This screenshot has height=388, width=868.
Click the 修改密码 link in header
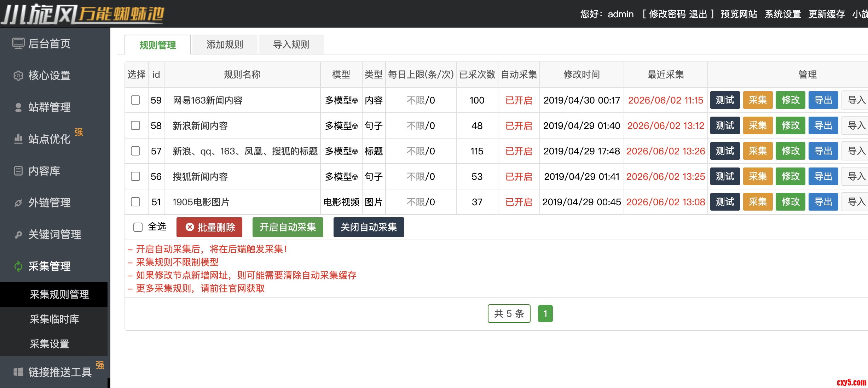[x=668, y=14]
